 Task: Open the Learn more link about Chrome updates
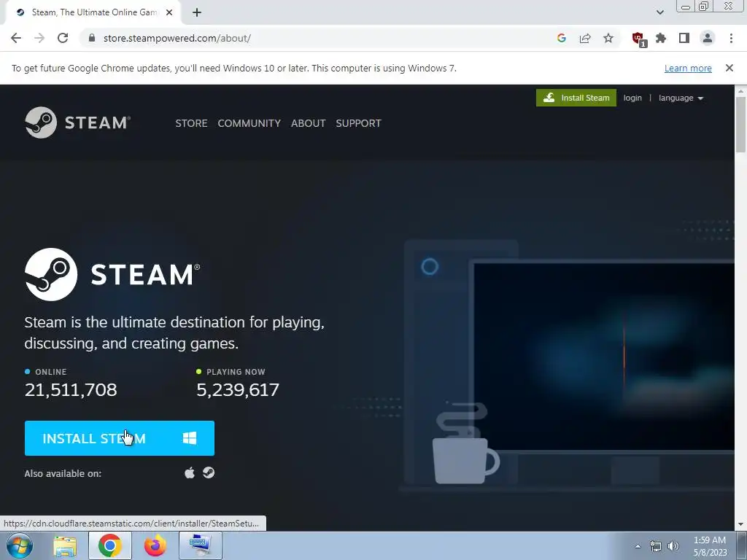[x=688, y=68]
